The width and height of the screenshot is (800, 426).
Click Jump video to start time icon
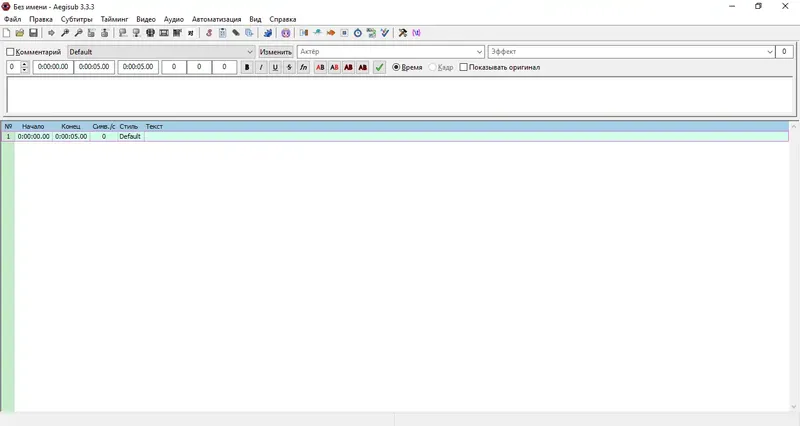[x=91, y=33]
